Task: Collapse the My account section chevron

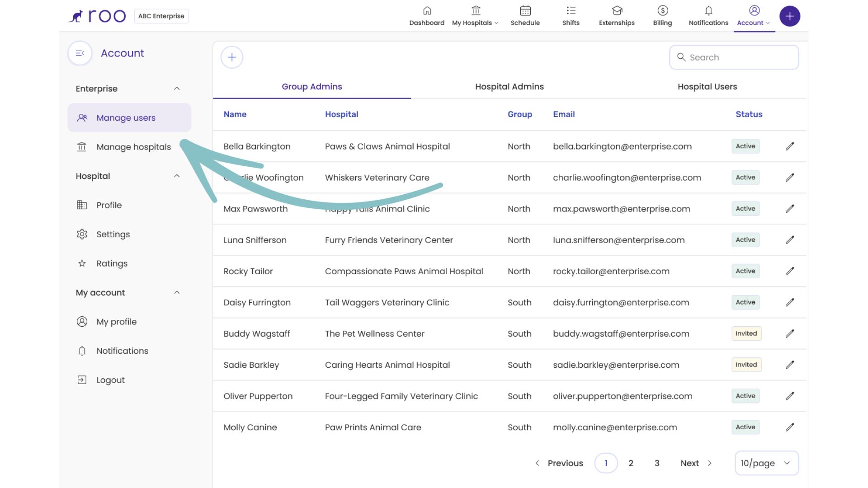Action: coord(177,292)
